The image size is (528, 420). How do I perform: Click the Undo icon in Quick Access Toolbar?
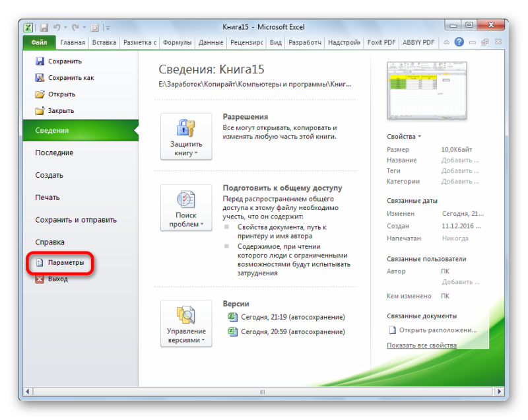[x=57, y=27]
